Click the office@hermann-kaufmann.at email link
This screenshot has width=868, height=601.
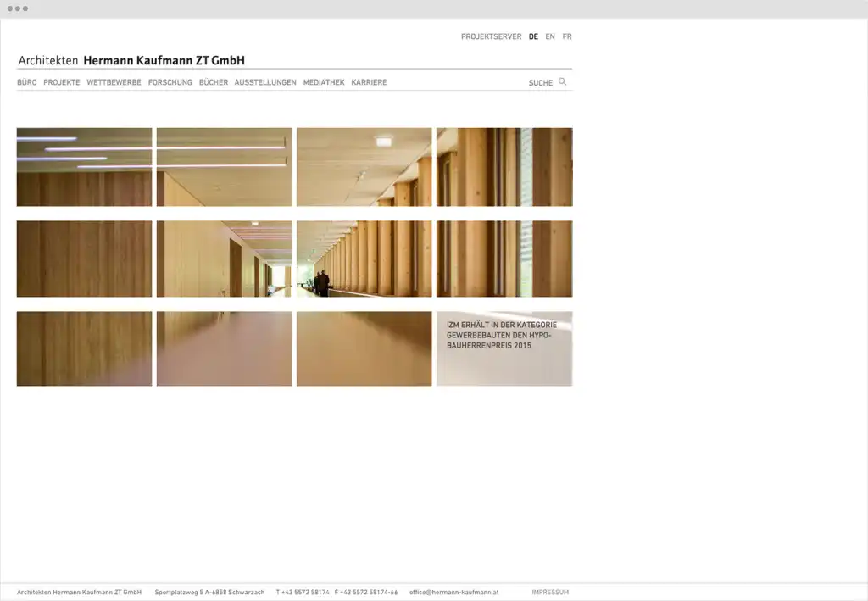pos(453,593)
